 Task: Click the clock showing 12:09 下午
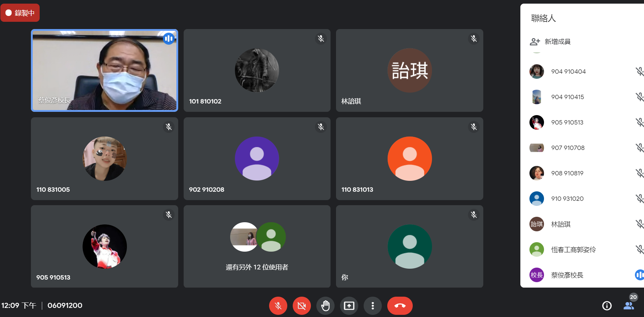tap(19, 305)
